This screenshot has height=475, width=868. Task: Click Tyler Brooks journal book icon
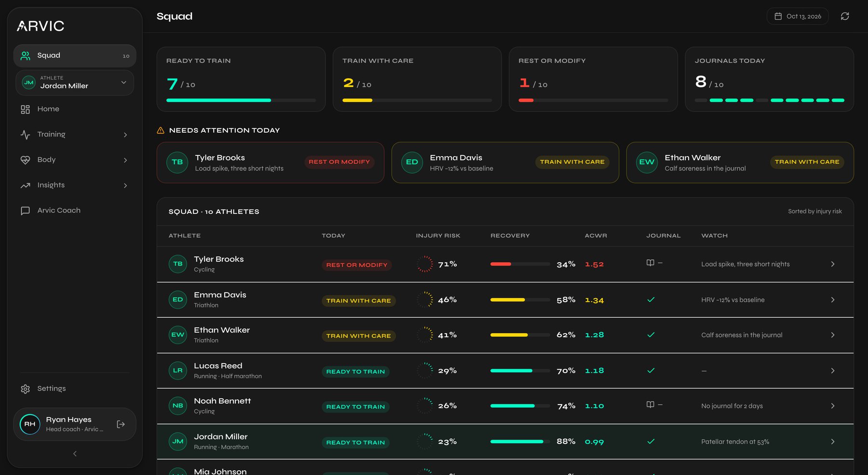[651, 263]
